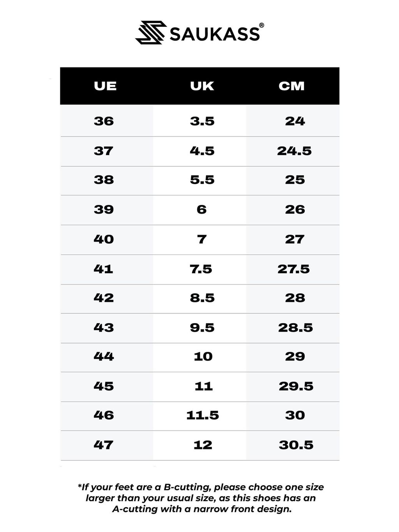Select the UK column header
399x532 pixels.
[202, 86]
